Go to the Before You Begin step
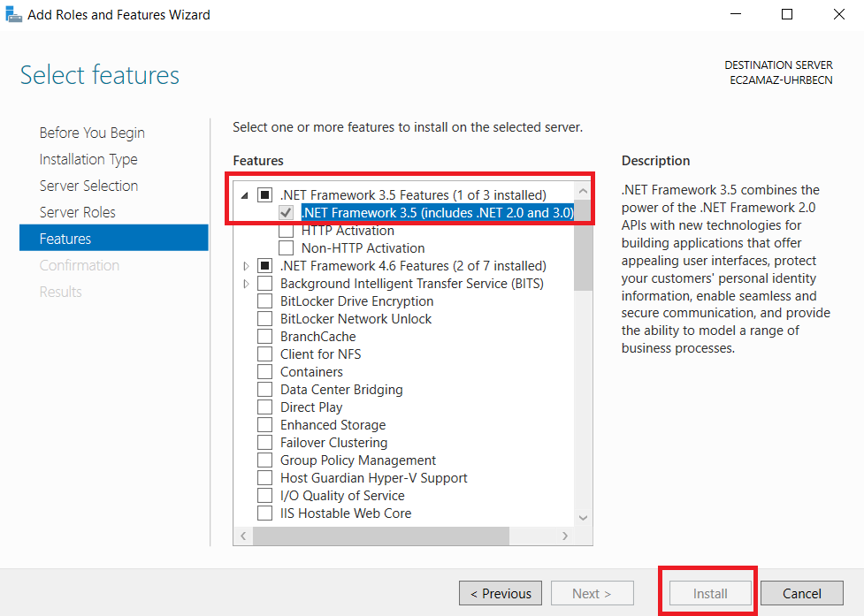 [x=92, y=133]
